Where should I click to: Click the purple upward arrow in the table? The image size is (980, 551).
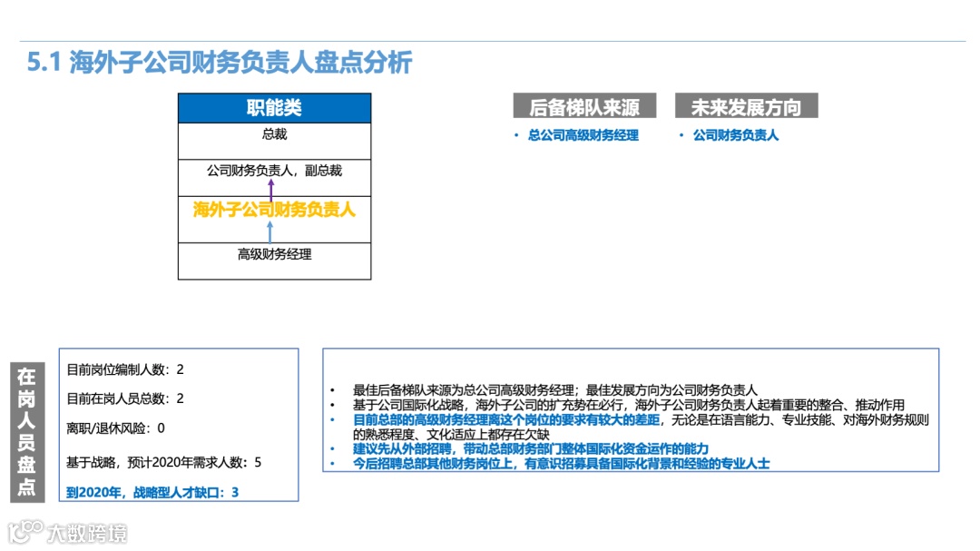(x=270, y=190)
